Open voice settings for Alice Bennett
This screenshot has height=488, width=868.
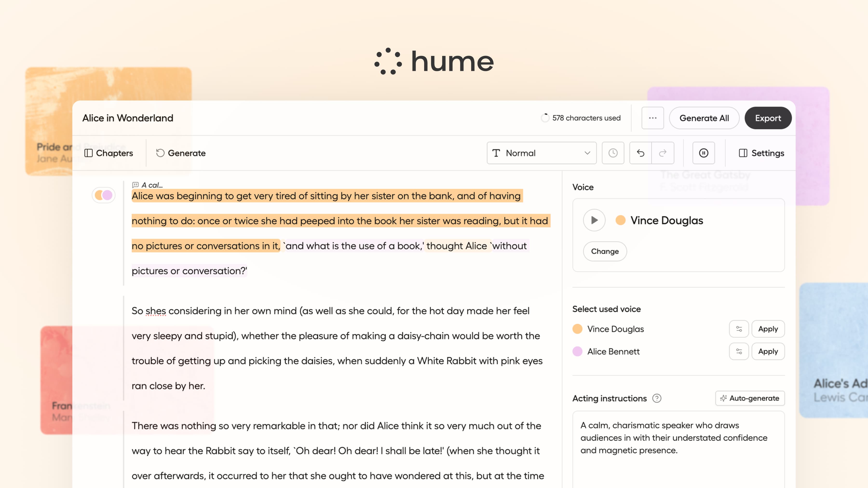click(739, 351)
